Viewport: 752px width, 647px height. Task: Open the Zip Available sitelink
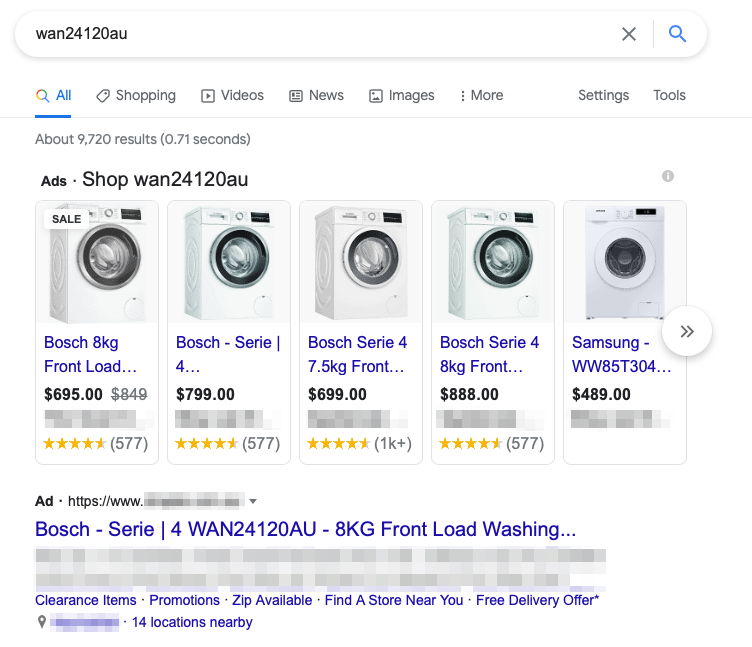pos(272,600)
